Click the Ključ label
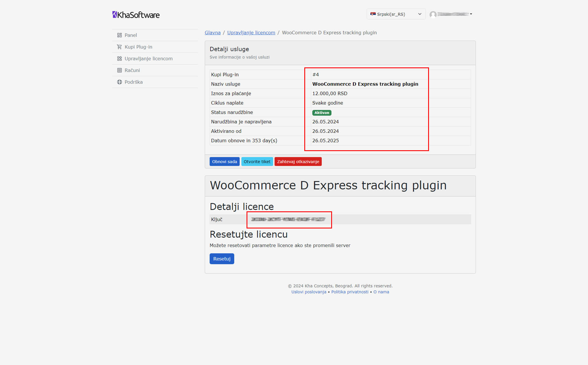The width and height of the screenshot is (588, 365). 216,219
